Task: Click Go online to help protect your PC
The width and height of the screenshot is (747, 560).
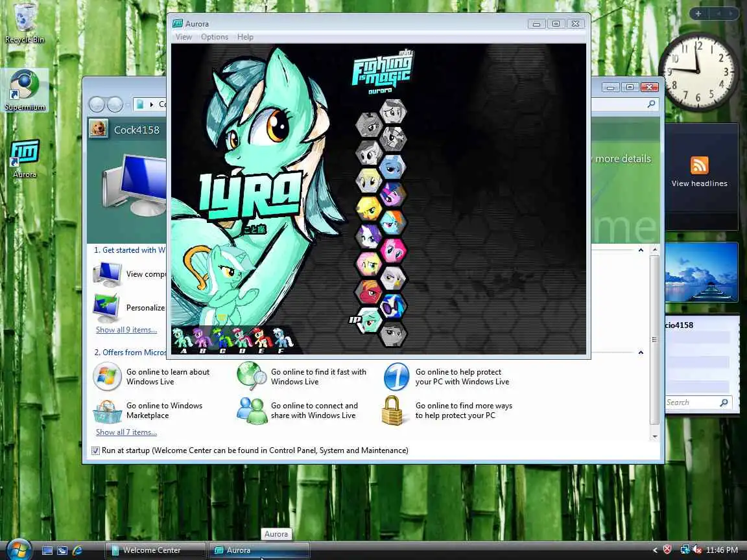Action: point(462,377)
